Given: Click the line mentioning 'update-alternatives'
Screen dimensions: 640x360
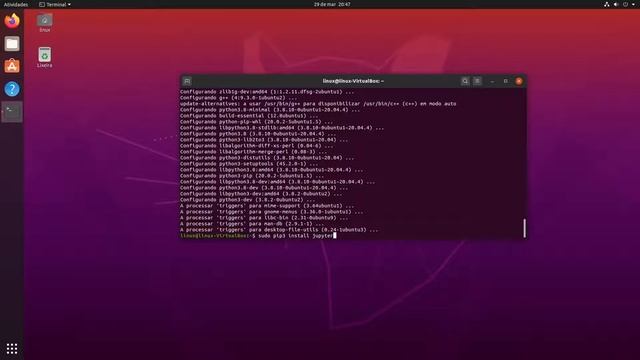Looking at the screenshot, I should [318, 104].
